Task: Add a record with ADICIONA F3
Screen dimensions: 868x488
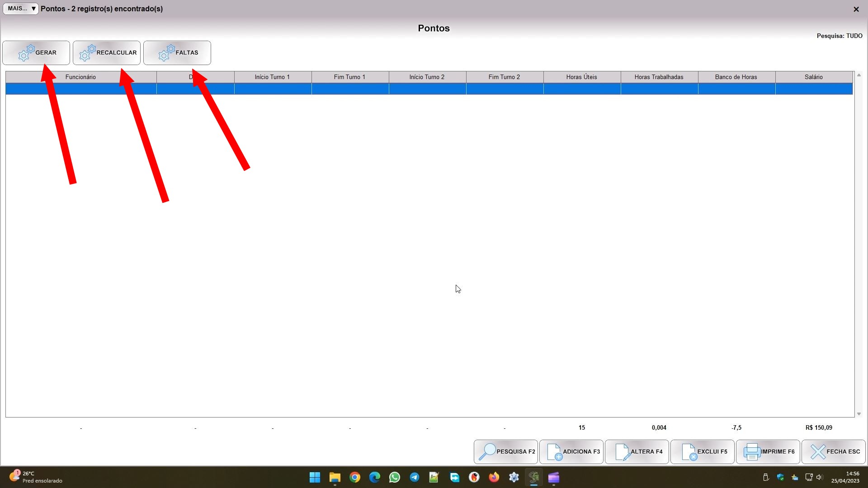Action: click(x=571, y=452)
